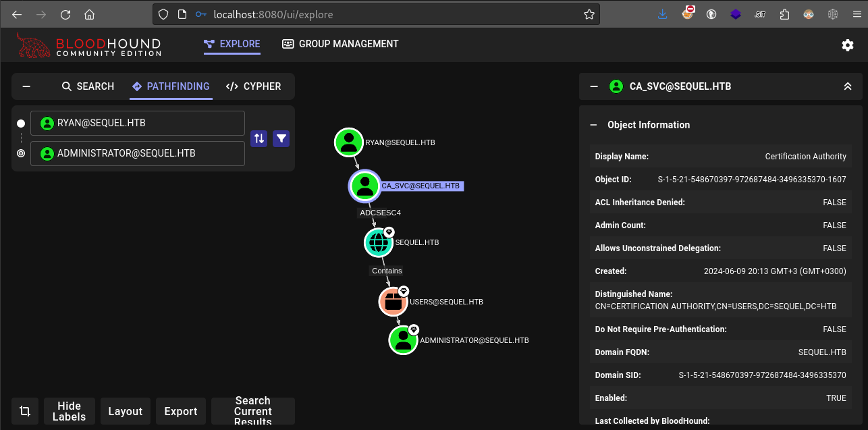Click the BloodHound Community Edition logo
This screenshot has height=430, width=868.
point(88,45)
